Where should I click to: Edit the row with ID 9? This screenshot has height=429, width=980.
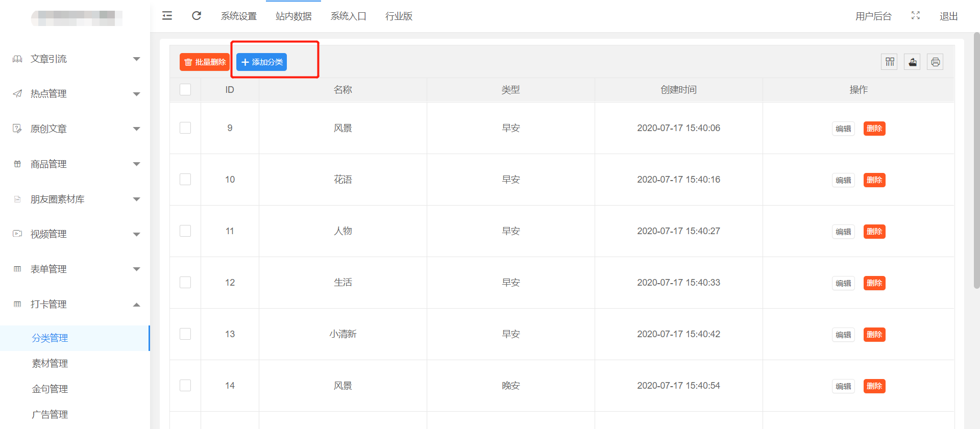coord(843,129)
